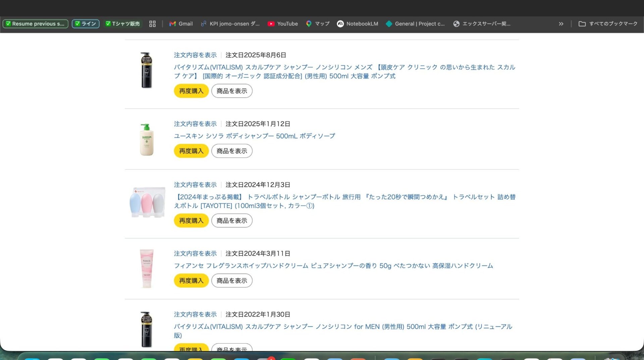Screen dimensions: 644x360
Task: Buy again the ユースキン シソラ body shampoo
Action: 191,151
